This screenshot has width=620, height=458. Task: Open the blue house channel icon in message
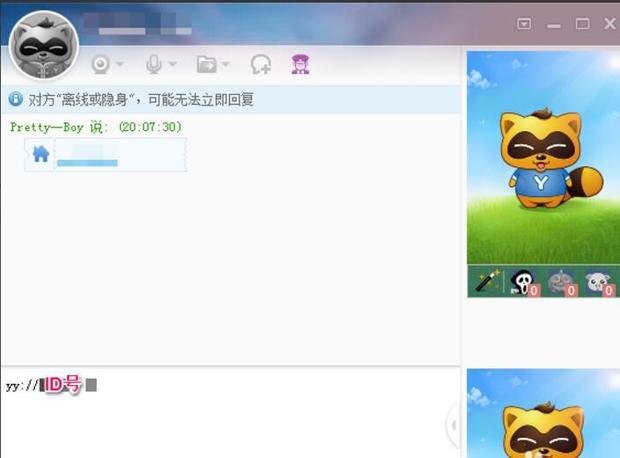point(40,154)
